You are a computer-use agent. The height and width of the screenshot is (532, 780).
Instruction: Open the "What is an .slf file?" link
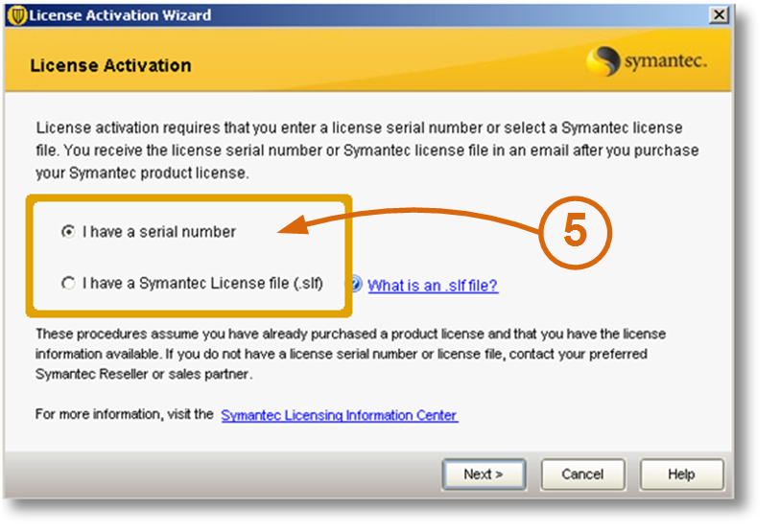433,286
